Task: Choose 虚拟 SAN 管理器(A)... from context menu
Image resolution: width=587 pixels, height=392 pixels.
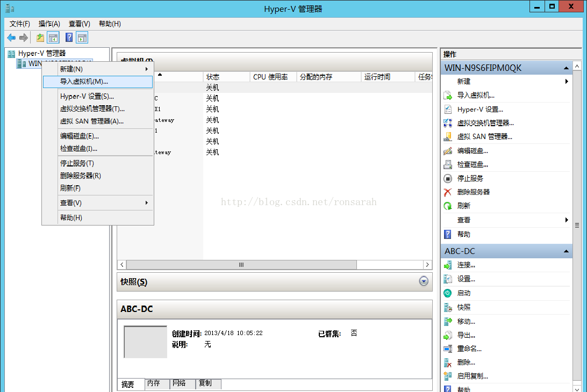Action: 98,121
